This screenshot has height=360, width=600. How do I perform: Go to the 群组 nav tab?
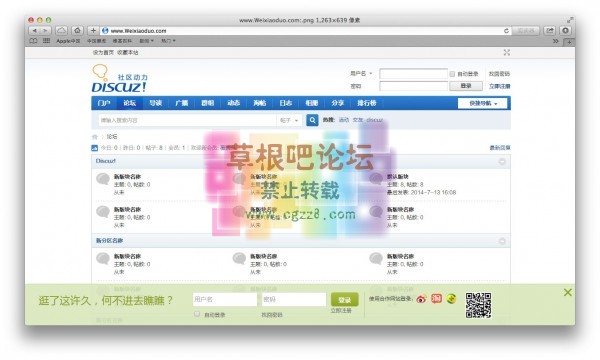click(208, 103)
